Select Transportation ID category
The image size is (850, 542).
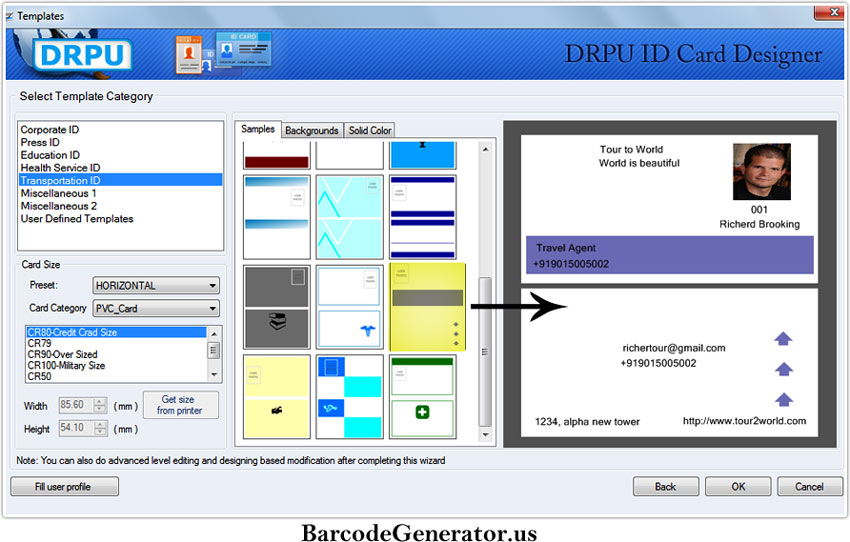coord(120,180)
